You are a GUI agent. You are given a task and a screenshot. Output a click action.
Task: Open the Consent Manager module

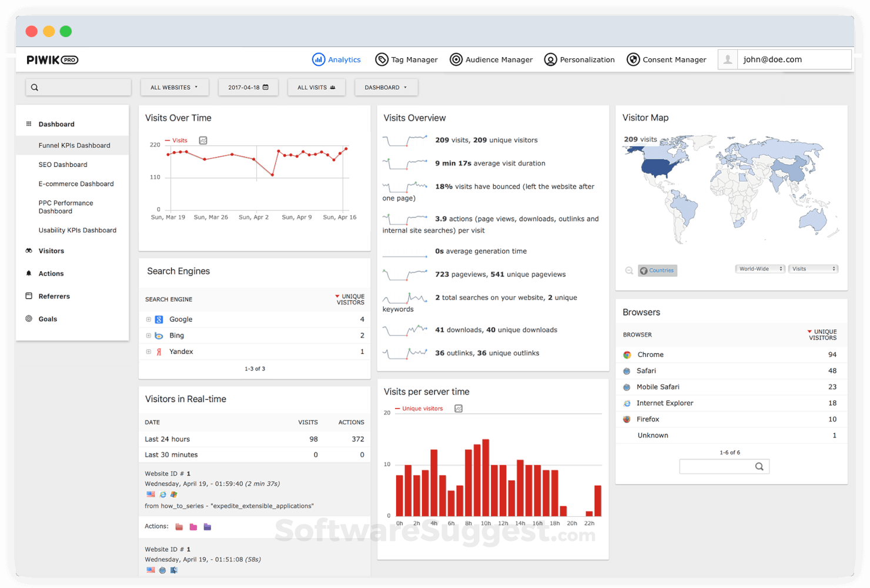point(667,59)
